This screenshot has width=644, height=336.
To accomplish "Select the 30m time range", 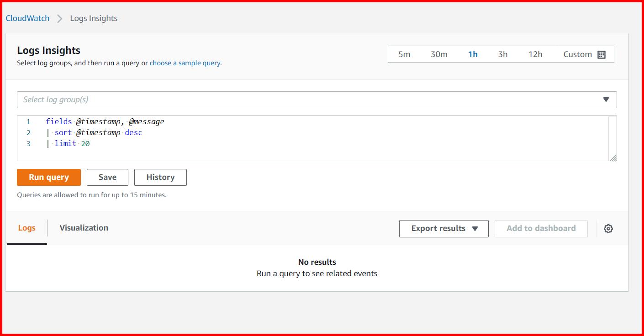I will 439,54.
